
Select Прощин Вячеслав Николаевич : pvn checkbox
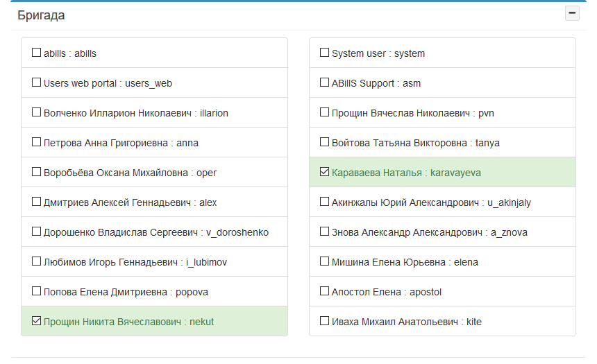(x=324, y=112)
